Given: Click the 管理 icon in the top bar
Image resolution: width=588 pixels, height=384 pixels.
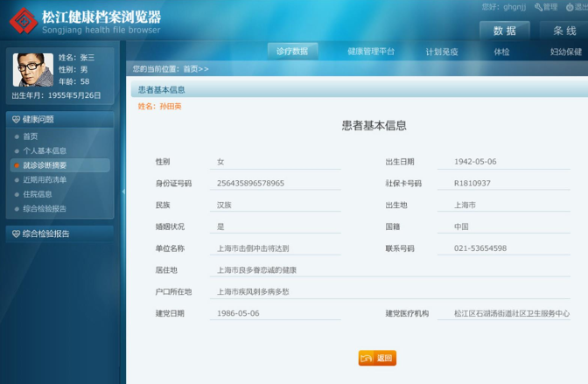Looking at the screenshot, I should (x=537, y=7).
